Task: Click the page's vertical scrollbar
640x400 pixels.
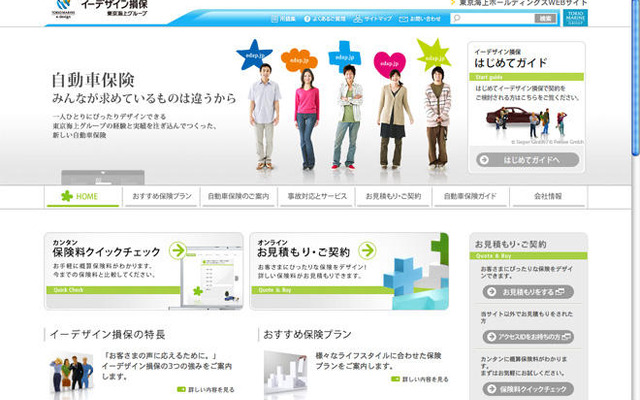Action: pyautogui.click(x=635, y=78)
